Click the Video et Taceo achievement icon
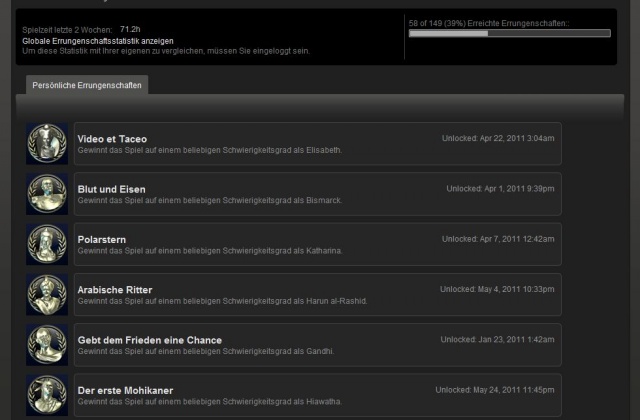Screen dimensions: 640x420 click(x=46, y=144)
